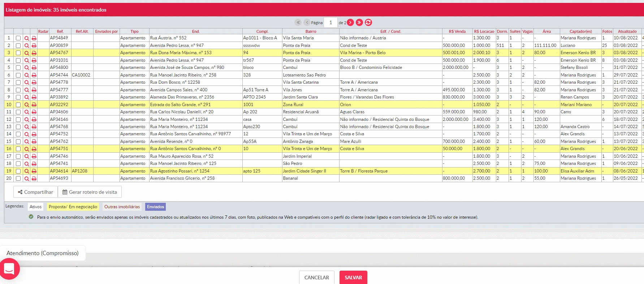Click alt reference CA10002
Viewport: 644px width, 284px height.
tap(81, 75)
